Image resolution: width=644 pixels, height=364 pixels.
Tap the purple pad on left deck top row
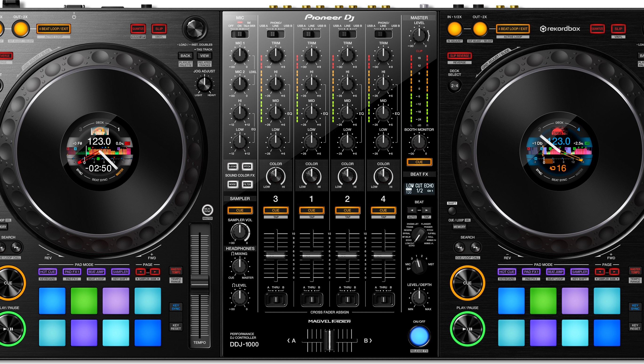tap(116, 301)
